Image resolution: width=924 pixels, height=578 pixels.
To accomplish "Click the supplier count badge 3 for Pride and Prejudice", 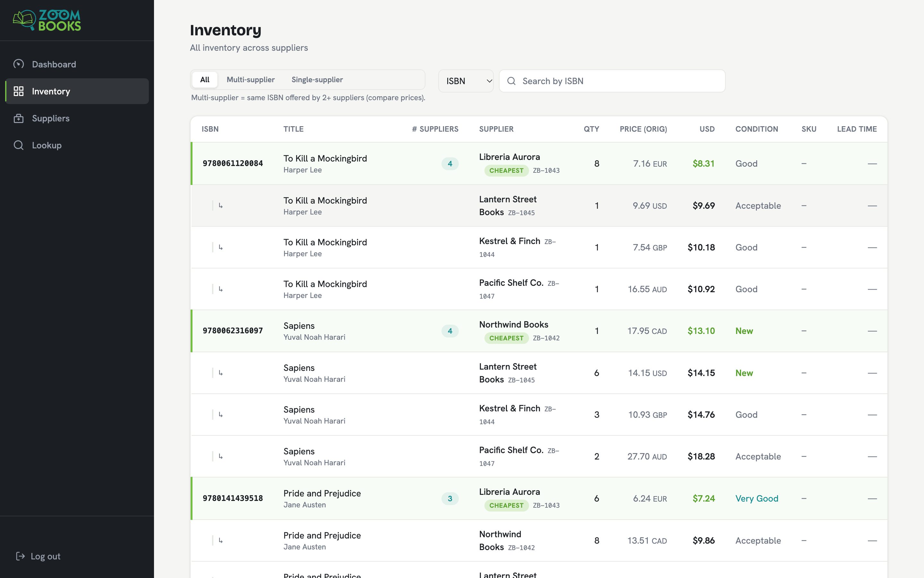I will 450,498.
